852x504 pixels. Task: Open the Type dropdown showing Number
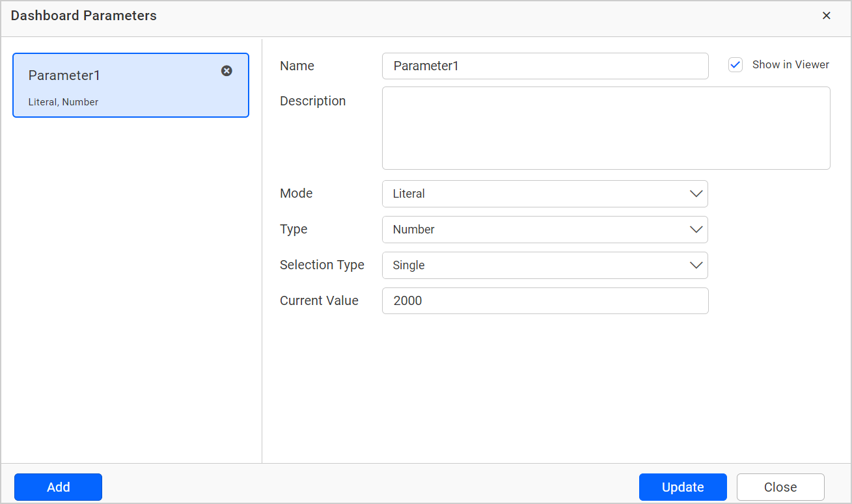545,229
